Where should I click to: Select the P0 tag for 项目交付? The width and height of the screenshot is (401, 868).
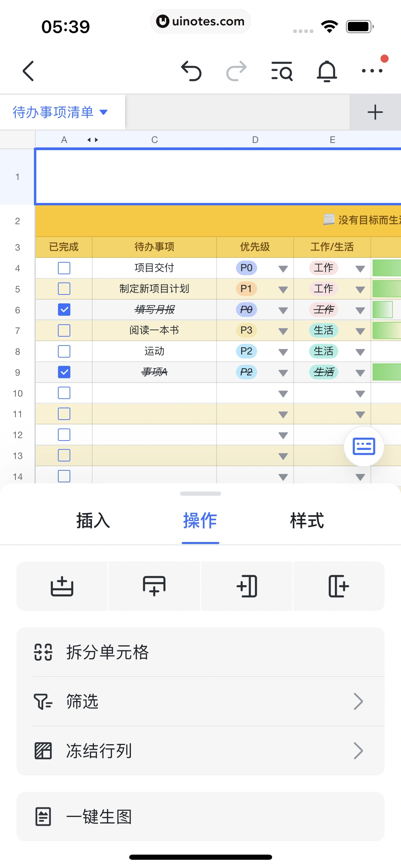pyautogui.click(x=246, y=268)
